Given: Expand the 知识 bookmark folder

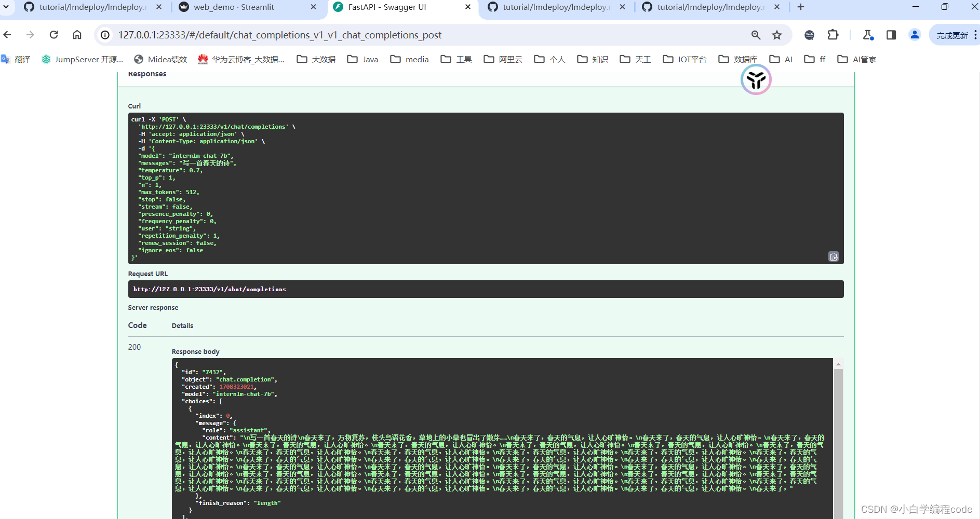Looking at the screenshot, I should (593, 59).
